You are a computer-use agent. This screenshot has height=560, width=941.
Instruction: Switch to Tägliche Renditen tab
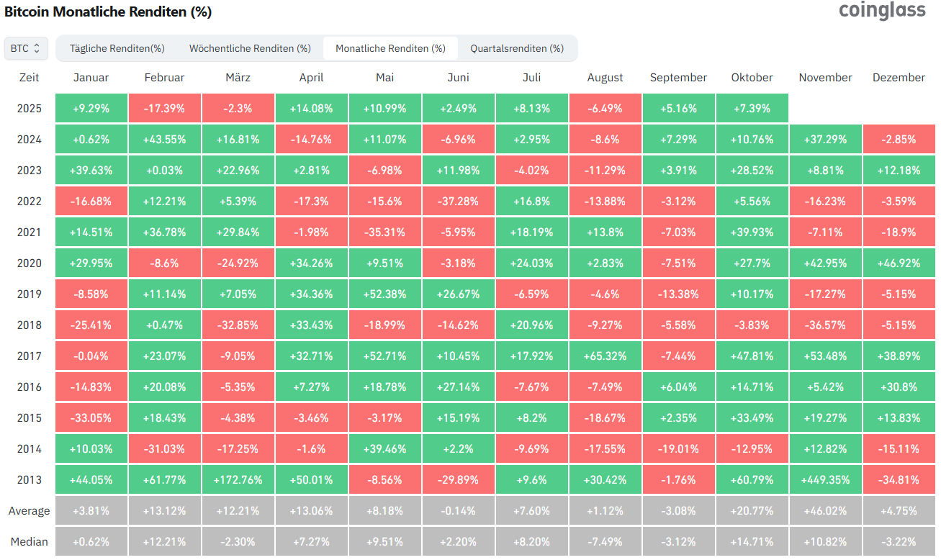pyautogui.click(x=117, y=48)
